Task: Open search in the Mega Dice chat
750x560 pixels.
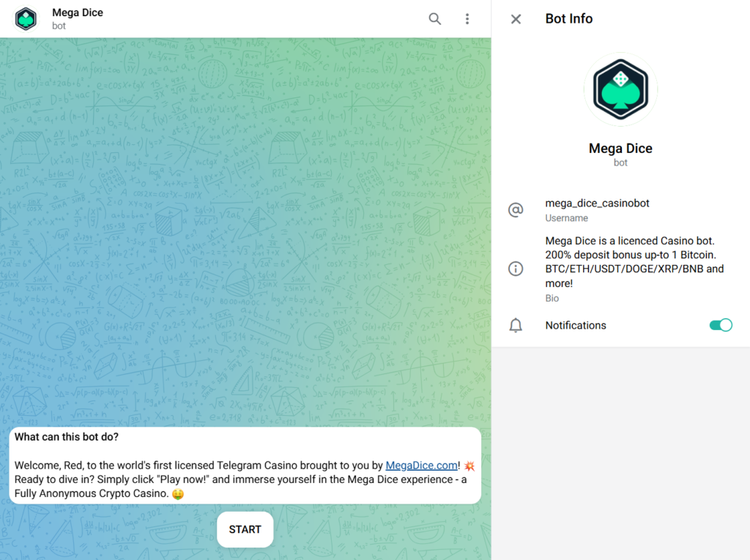Action: pyautogui.click(x=434, y=18)
